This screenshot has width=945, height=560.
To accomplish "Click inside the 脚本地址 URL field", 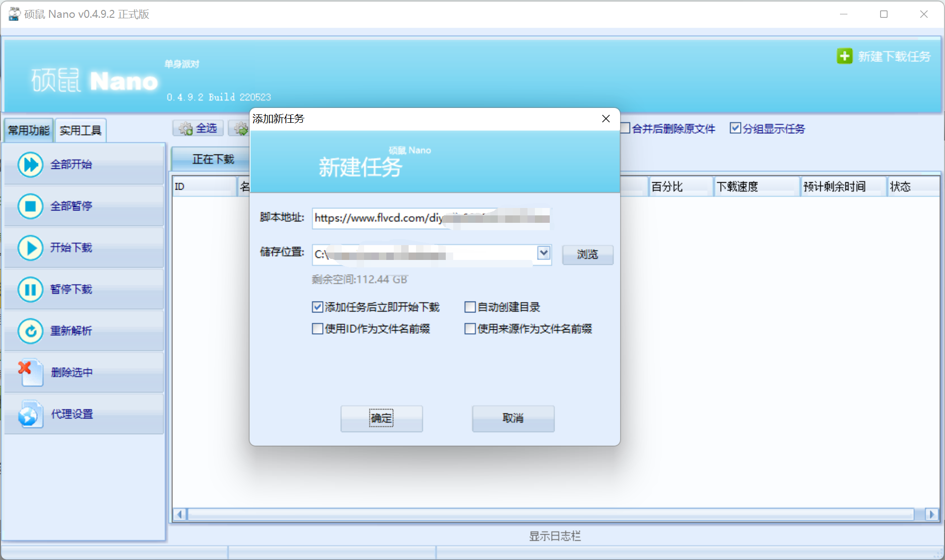I will click(x=431, y=218).
